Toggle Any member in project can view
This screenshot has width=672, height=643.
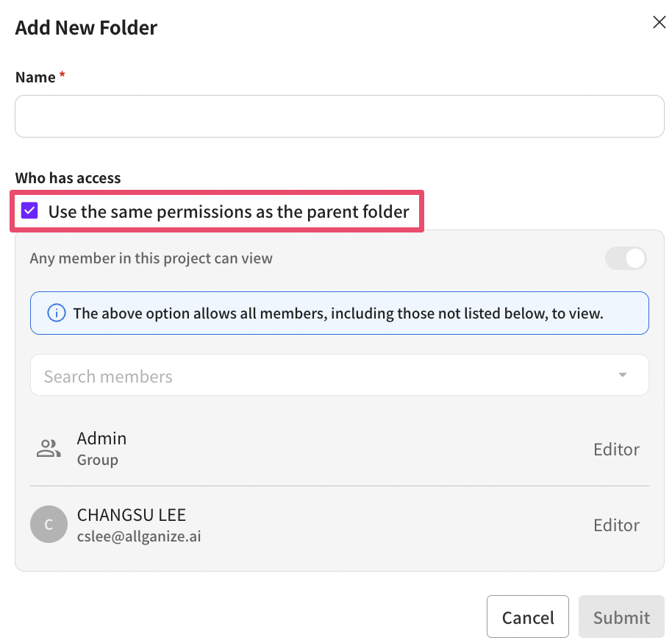coord(626,259)
